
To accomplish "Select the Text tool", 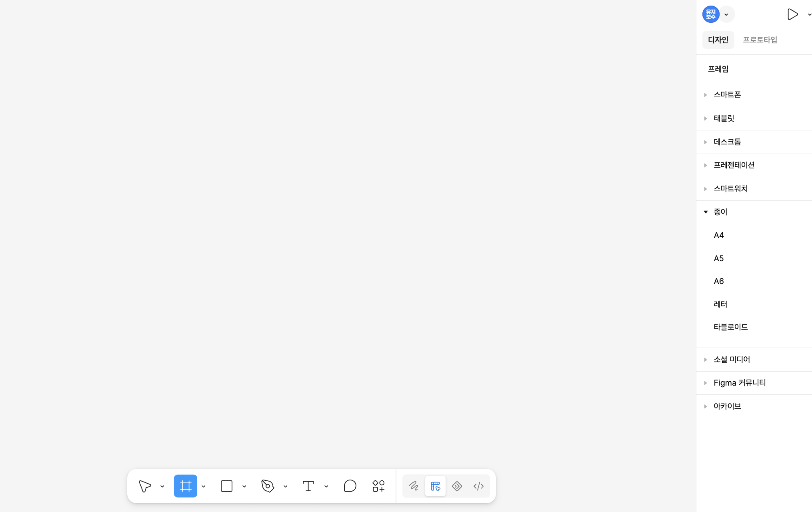I will 308,486.
